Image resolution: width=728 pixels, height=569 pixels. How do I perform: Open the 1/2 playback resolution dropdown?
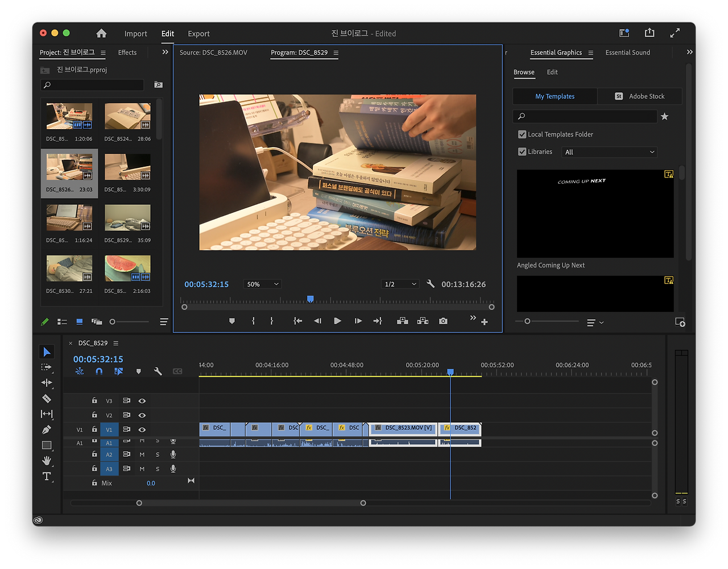pyautogui.click(x=400, y=284)
